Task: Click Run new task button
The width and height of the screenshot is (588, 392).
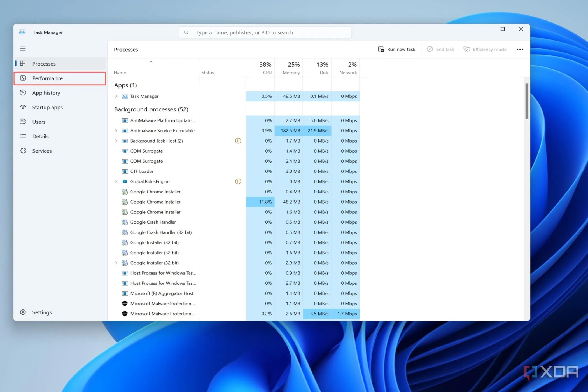Action: pyautogui.click(x=397, y=49)
